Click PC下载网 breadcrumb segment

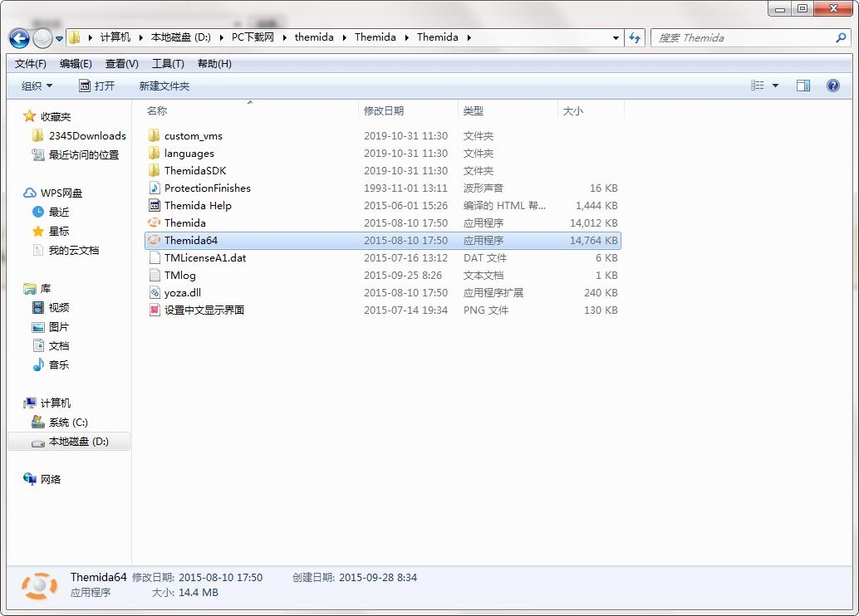click(253, 37)
